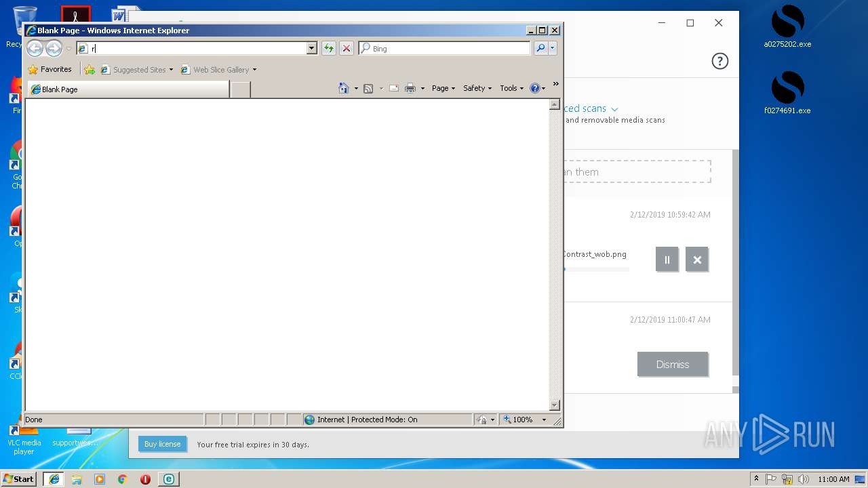Open Windows Explorer folder in taskbar

pyautogui.click(x=77, y=479)
